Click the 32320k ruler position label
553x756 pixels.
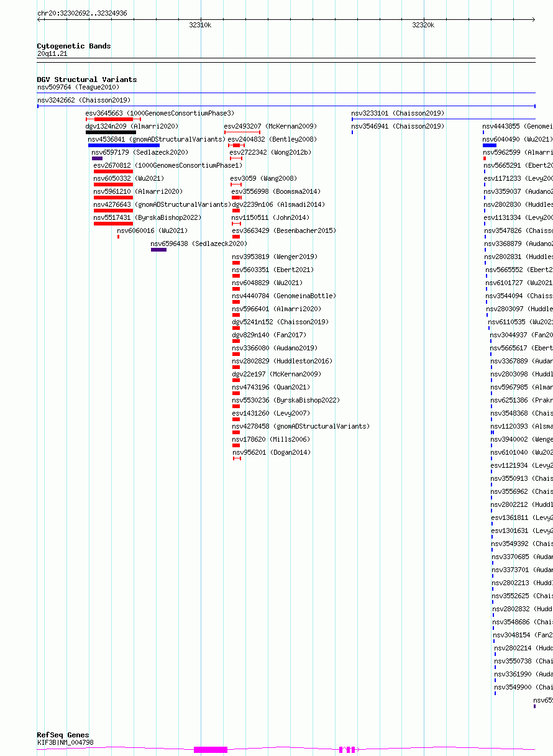(423, 25)
